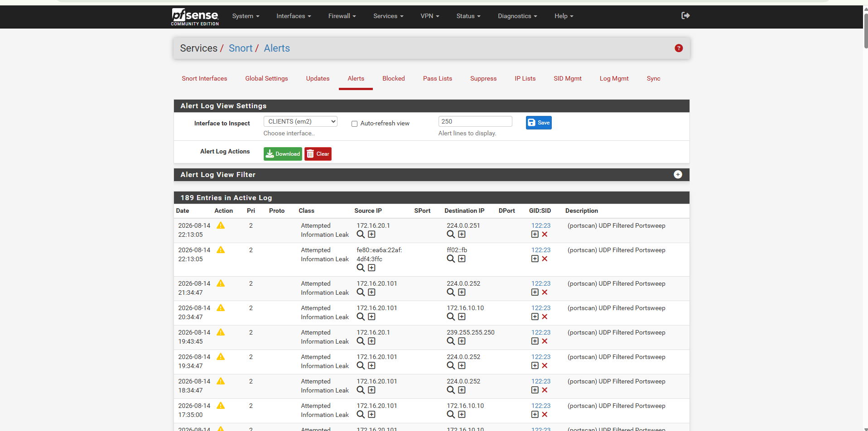Viewport: 868px width, 431px height.
Task: Open the Help menu
Action: 564,16
